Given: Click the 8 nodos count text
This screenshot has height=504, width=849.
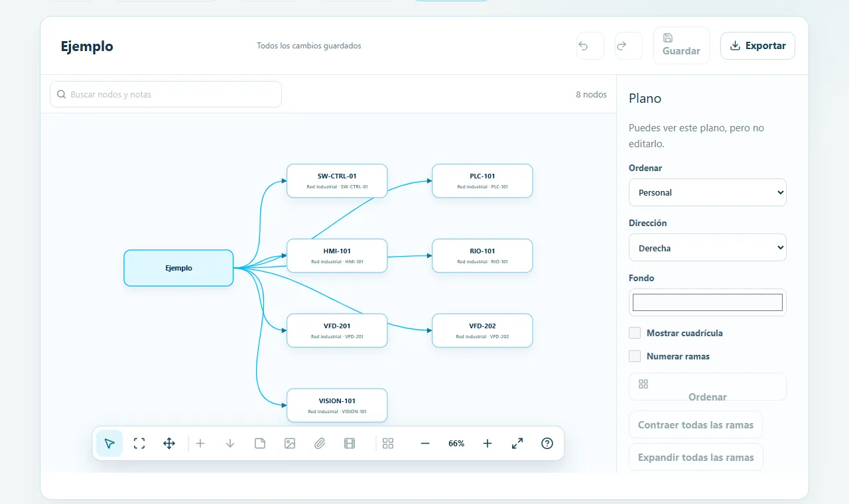Looking at the screenshot, I should (x=591, y=94).
